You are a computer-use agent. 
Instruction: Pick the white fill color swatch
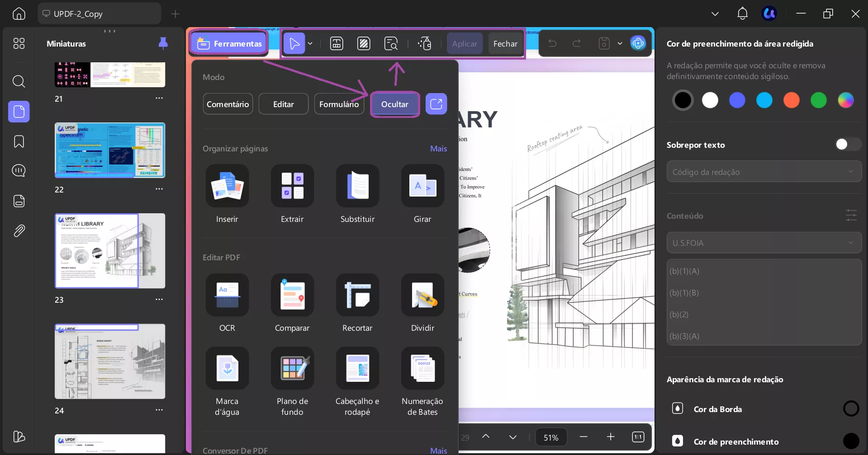pyautogui.click(x=710, y=100)
